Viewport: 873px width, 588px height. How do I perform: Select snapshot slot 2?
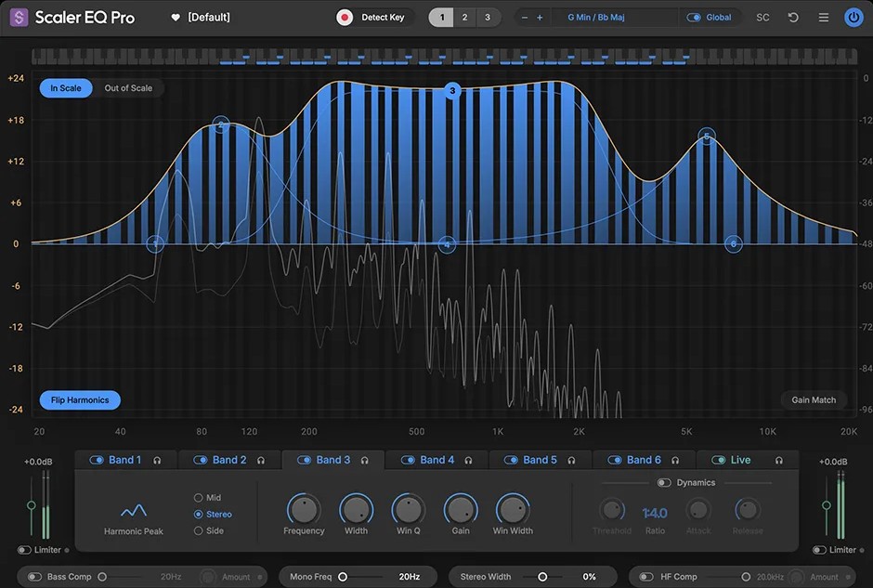tap(465, 18)
